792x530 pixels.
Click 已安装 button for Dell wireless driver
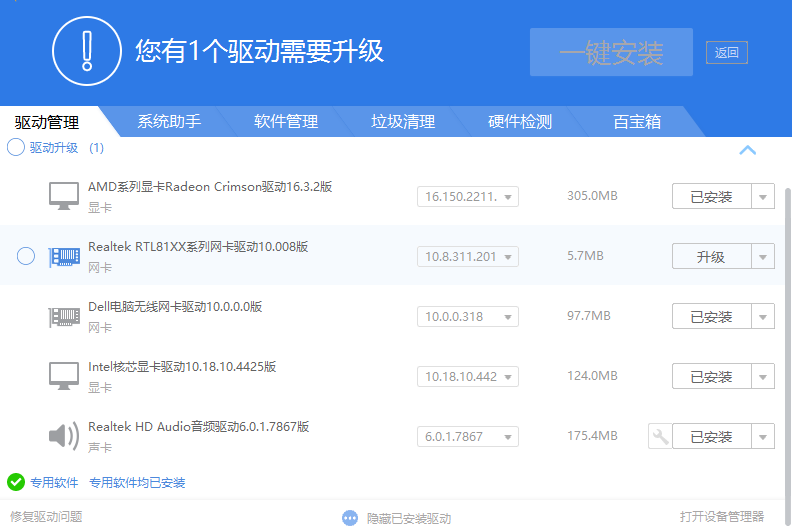point(711,317)
